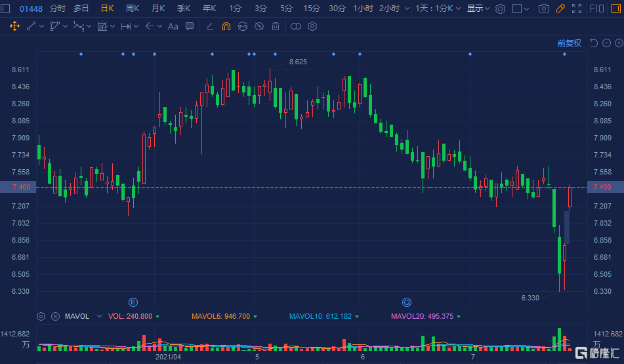This screenshot has height=364, width=624.
Task: Open the F10 company info page
Action: 597,9
